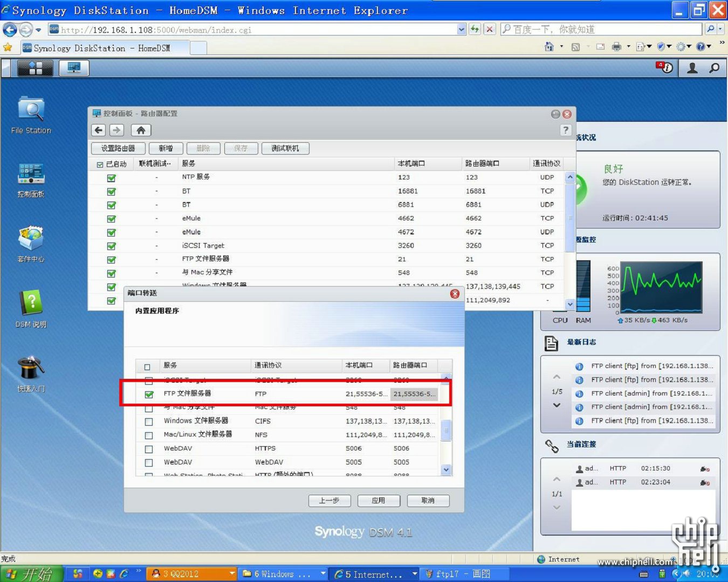Open the IE address bar dropdown
The width and height of the screenshot is (728, 582).
click(461, 30)
